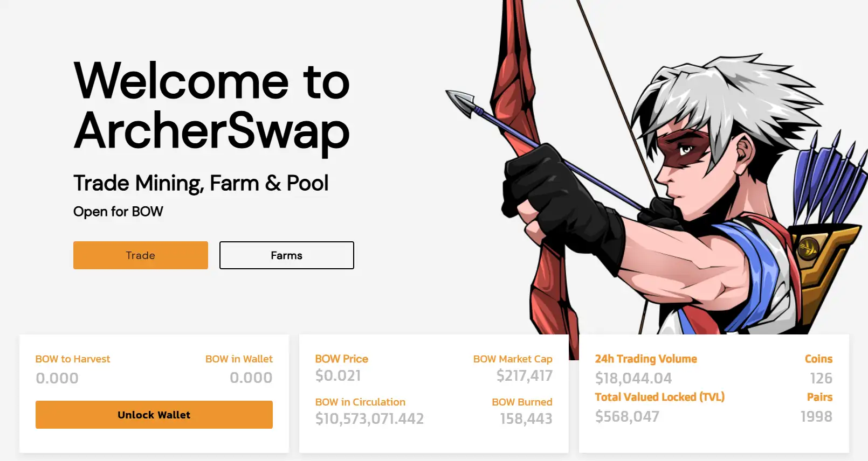Image resolution: width=868 pixels, height=461 pixels.
Task: Click the Welcome to ArcherSwap heading
Action: point(212,106)
